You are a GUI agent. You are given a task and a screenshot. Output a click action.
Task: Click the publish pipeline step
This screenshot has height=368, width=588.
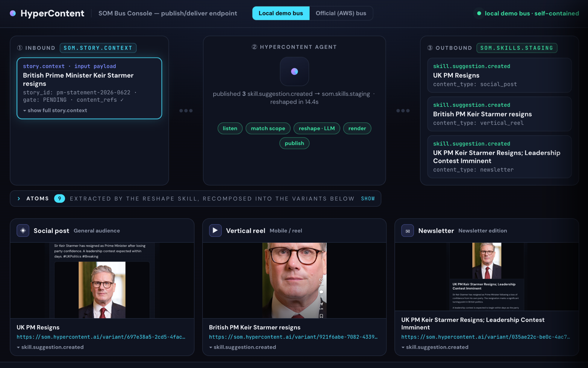point(294,143)
